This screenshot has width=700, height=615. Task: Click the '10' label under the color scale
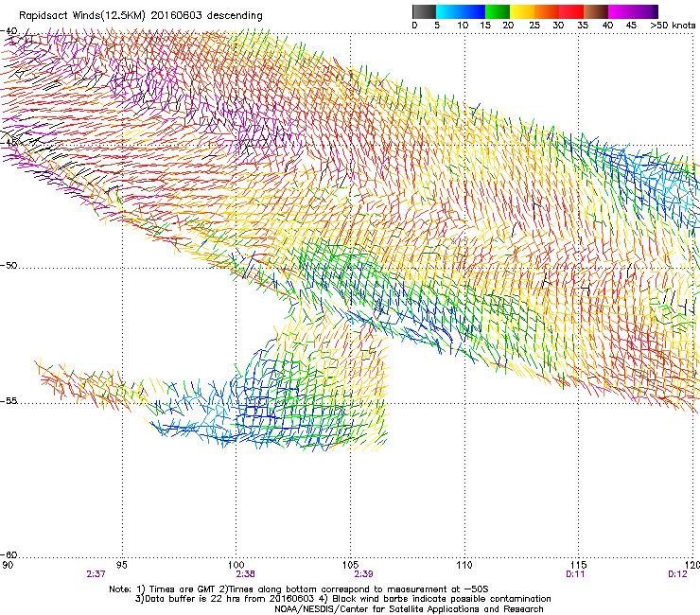point(463,26)
